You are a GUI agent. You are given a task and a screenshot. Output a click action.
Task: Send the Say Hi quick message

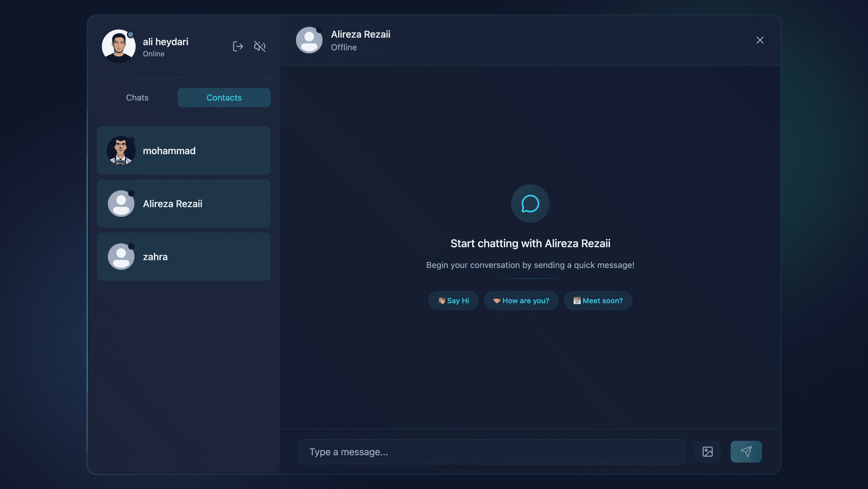453,301
